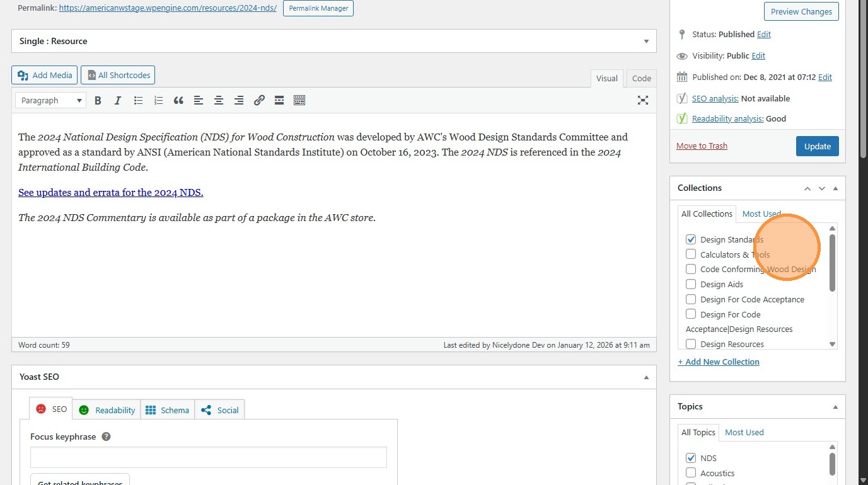This screenshot has width=868, height=485.
Task: Open the Paragraph format dropdown
Action: point(50,100)
